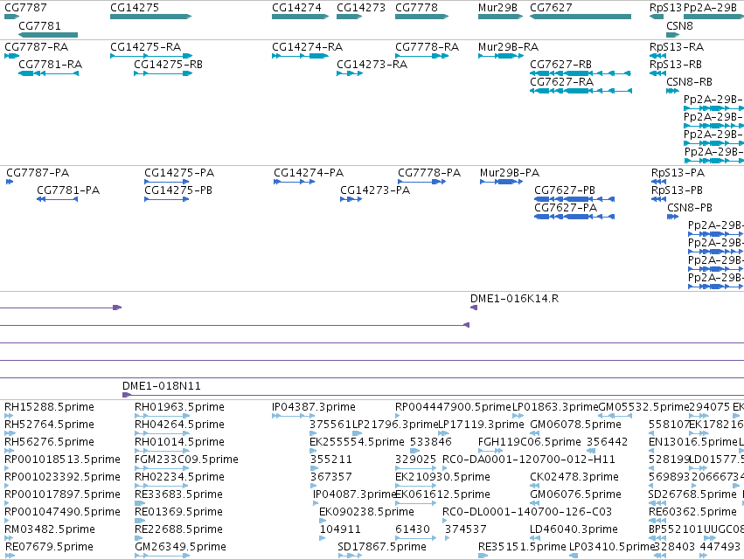The height and width of the screenshot is (560, 744).
Task: Open the RpS13-RA transcript
Action: (657, 56)
